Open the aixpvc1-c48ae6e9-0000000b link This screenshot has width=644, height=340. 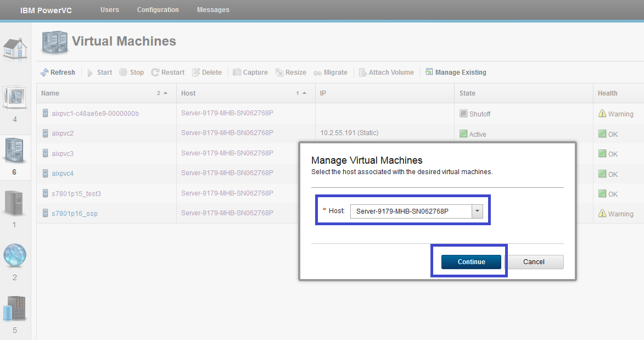coord(96,114)
